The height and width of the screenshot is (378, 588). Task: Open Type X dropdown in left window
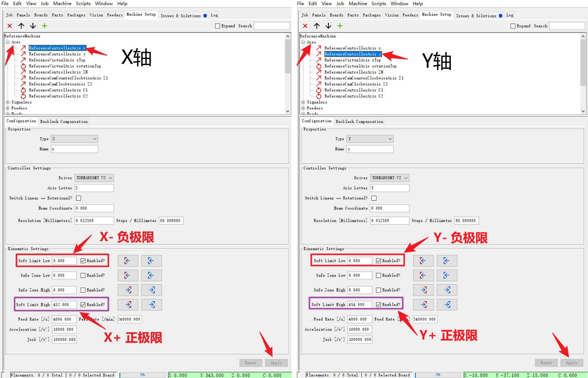[x=75, y=139]
